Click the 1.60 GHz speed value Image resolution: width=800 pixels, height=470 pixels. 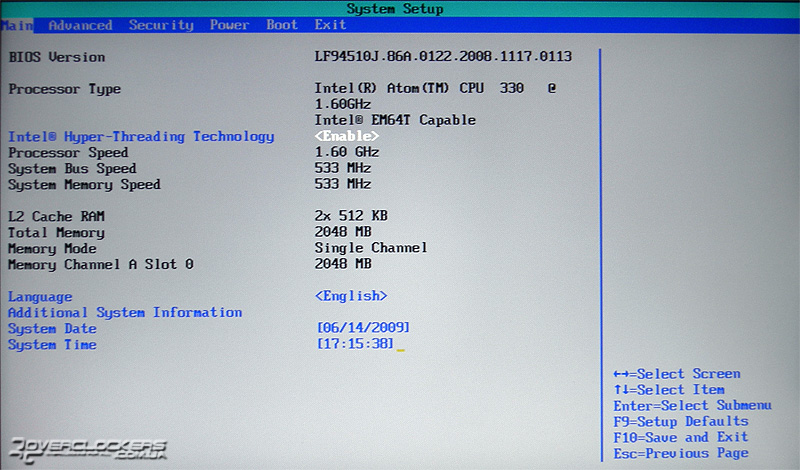tap(346, 152)
